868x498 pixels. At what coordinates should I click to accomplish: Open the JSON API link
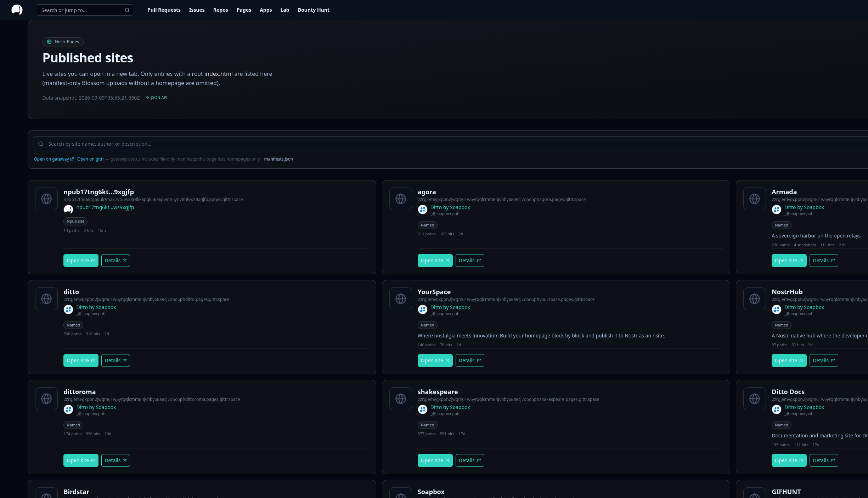pyautogui.click(x=156, y=97)
